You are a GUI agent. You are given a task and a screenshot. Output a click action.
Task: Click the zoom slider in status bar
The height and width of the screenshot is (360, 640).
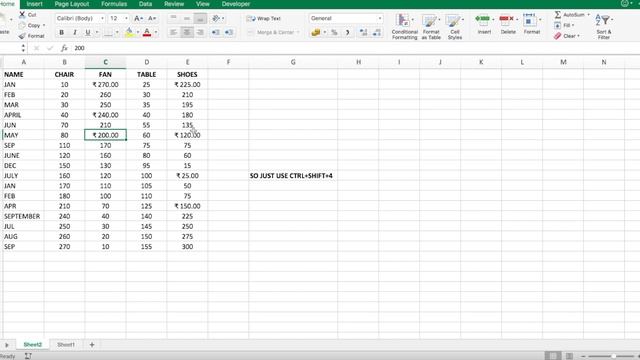613,356
